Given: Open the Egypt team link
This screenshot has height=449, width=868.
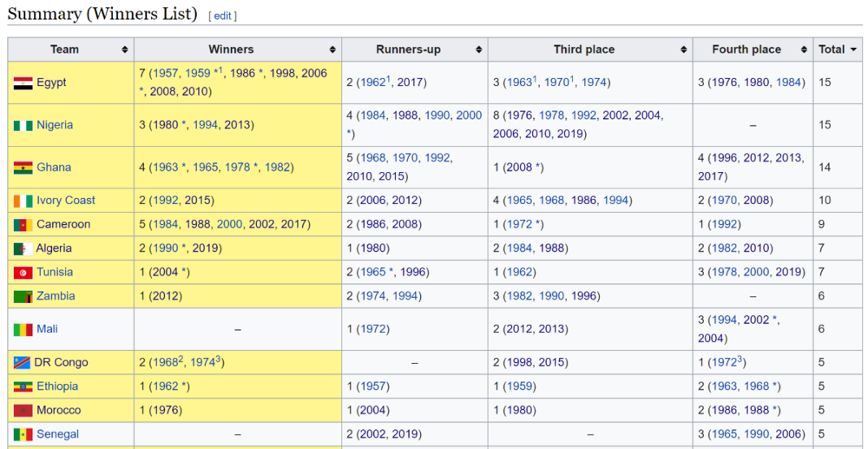Looking at the screenshot, I should point(51,83).
